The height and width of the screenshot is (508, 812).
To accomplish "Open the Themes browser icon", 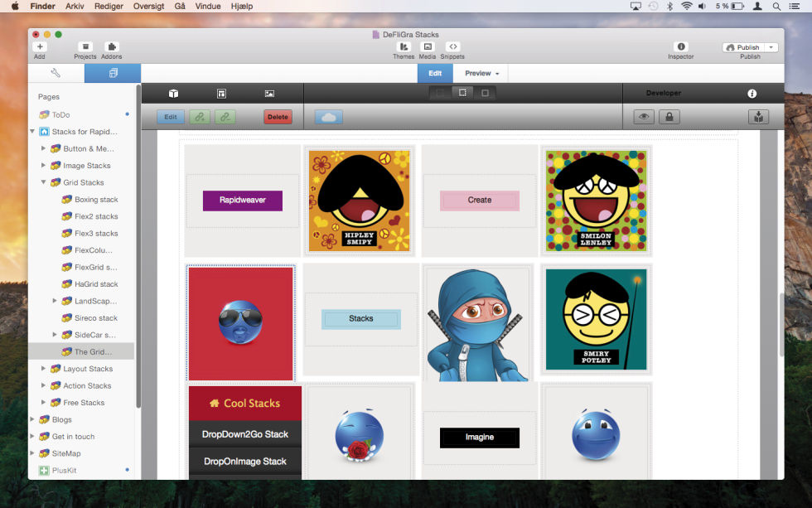I will tap(404, 46).
